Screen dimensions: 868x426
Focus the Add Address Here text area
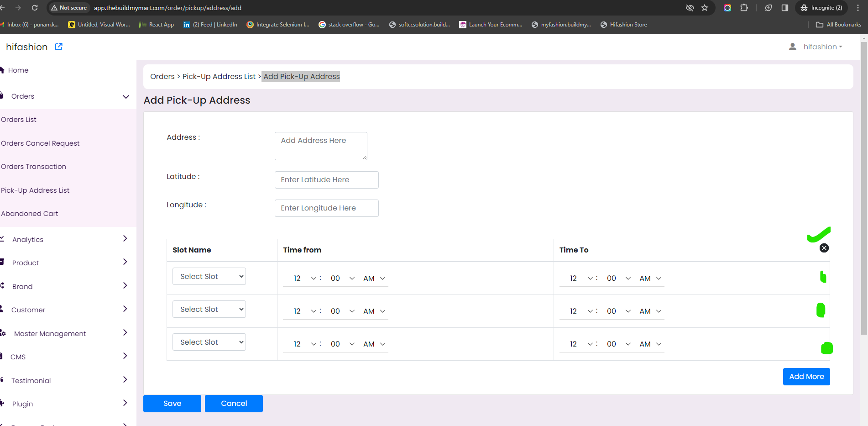321,146
